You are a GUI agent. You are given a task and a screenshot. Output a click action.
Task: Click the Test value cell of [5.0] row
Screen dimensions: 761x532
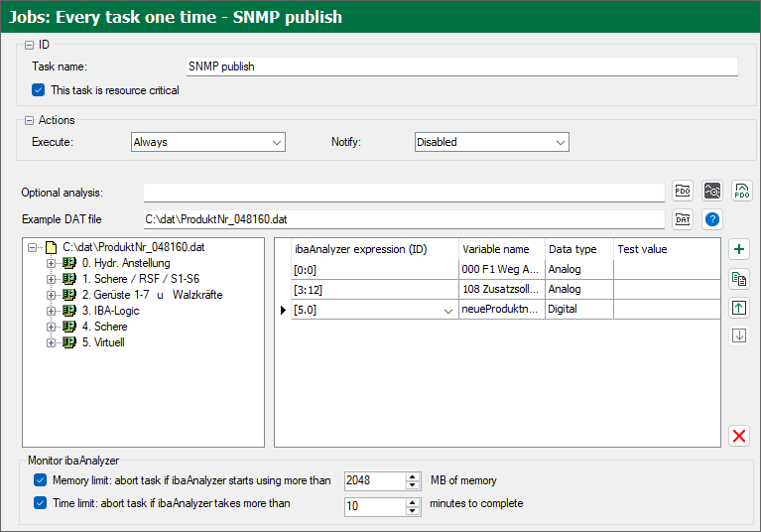coord(667,310)
